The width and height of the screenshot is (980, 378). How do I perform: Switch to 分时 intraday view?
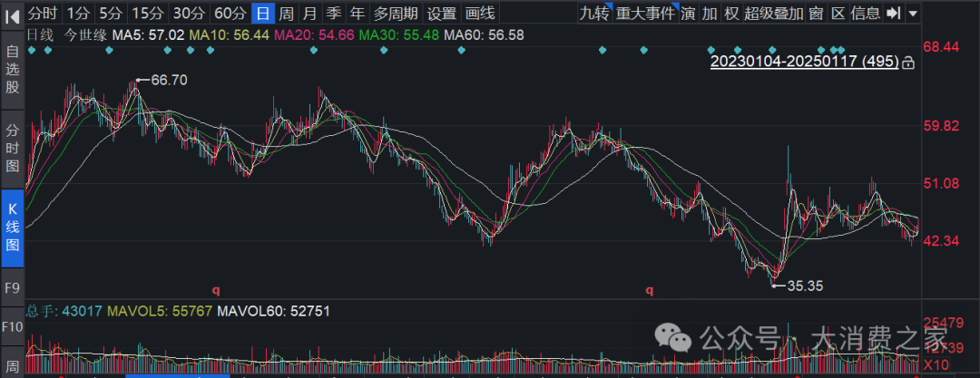pyautogui.click(x=43, y=13)
